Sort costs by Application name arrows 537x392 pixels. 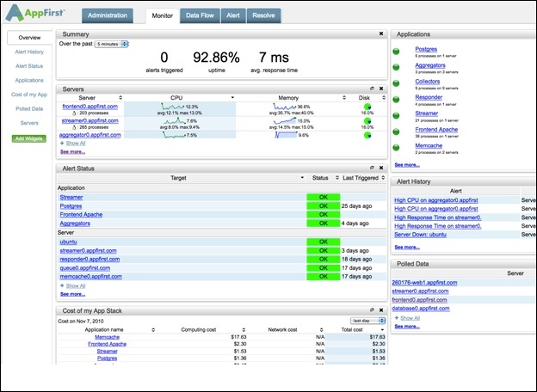tap(153, 330)
